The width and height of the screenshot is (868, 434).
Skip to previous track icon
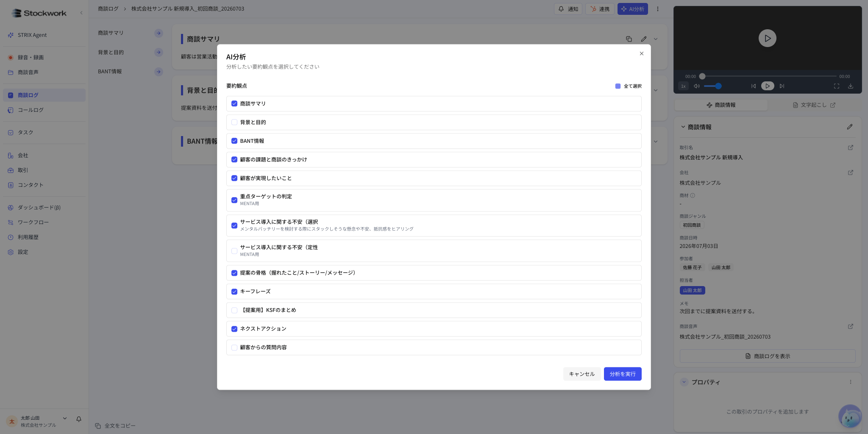[x=753, y=86]
